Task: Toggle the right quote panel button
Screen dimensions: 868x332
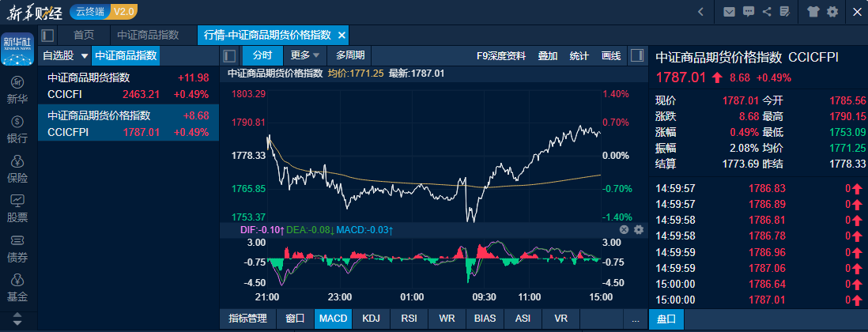Action: [636, 56]
